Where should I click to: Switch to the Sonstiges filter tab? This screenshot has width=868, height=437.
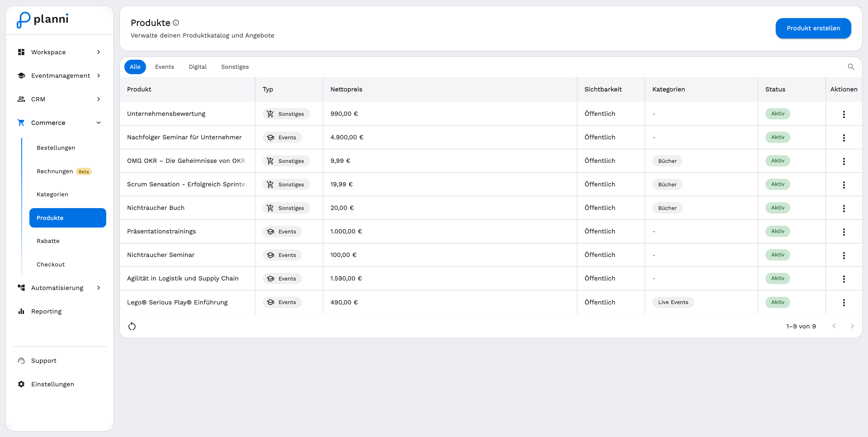tap(235, 67)
